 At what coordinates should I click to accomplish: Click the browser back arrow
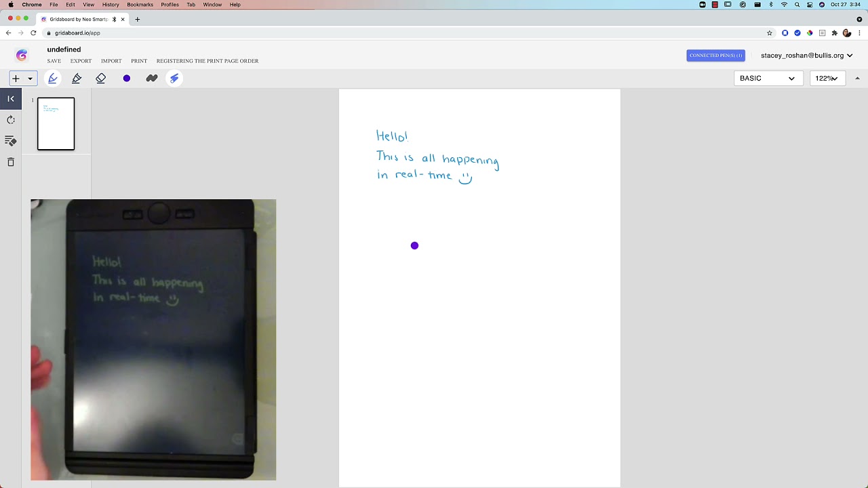point(9,33)
